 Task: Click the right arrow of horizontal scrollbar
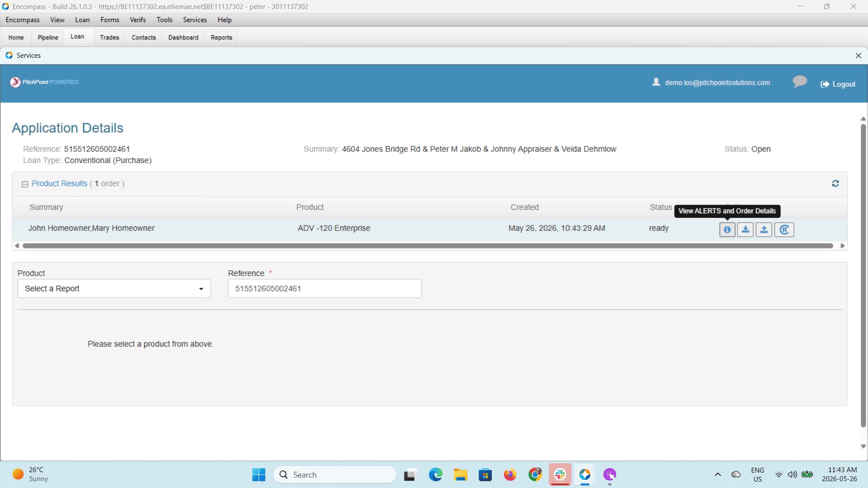(x=843, y=246)
